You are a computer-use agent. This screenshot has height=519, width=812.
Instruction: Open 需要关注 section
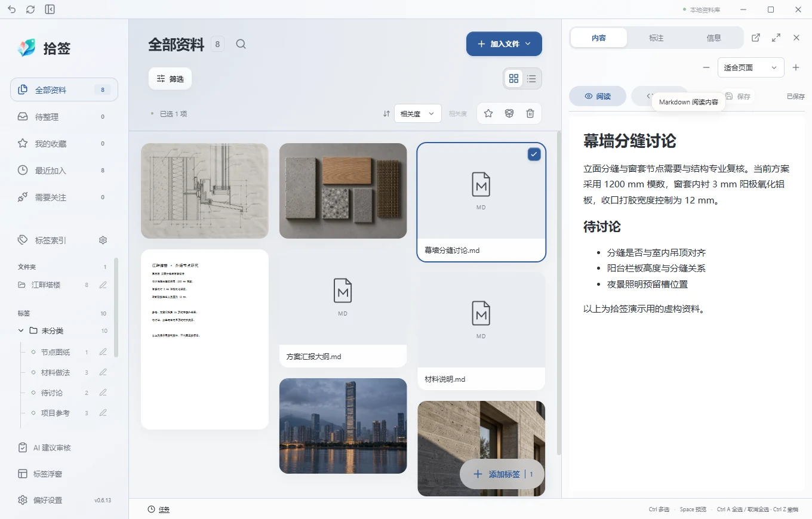pyautogui.click(x=64, y=197)
